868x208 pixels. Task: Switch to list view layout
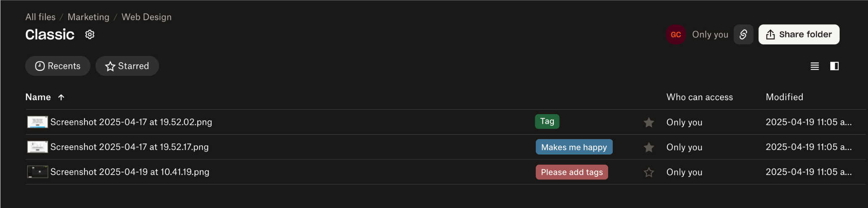pyautogui.click(x=815, y=66)
